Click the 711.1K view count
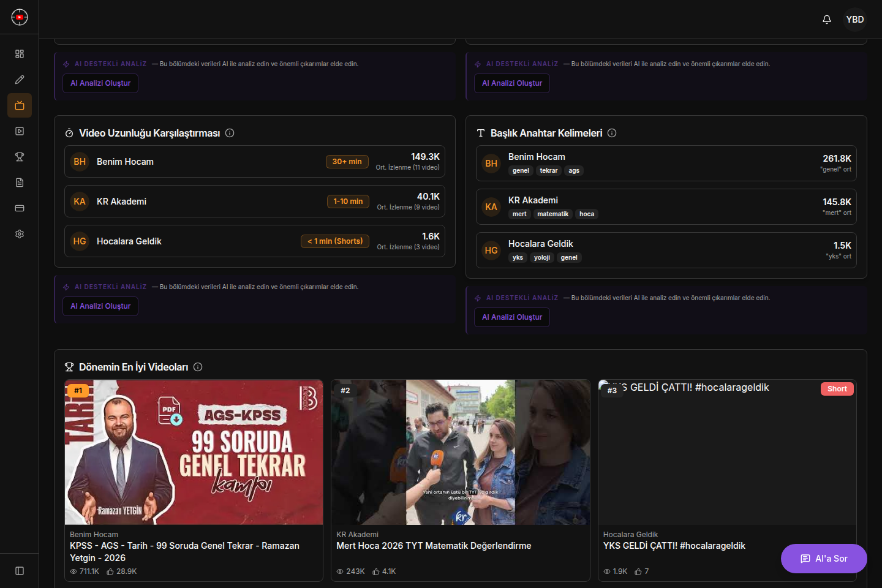882x588 pixels. (x=85, y=571)
